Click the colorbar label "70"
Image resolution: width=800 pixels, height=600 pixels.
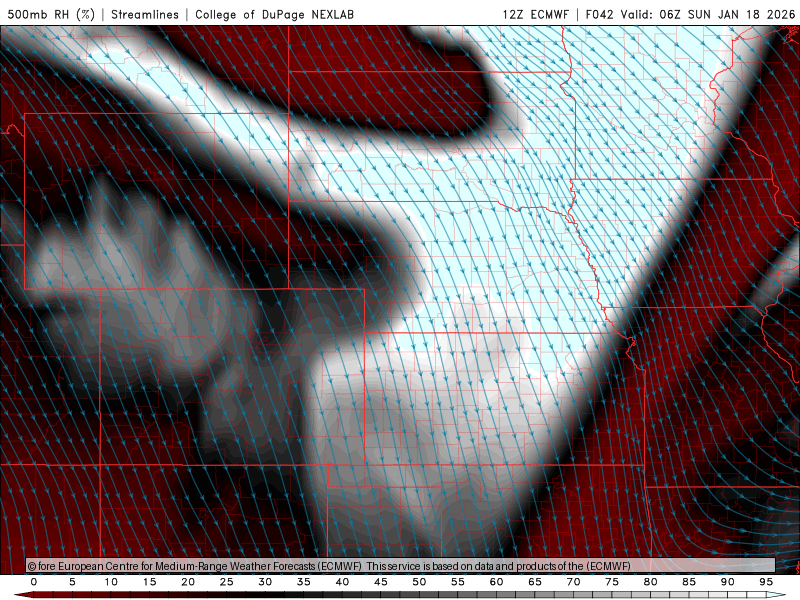pos(573,582)
